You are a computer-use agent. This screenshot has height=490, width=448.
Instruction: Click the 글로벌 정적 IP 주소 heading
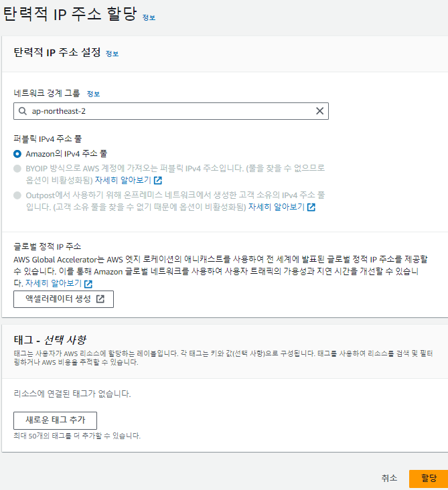tap(47, 246)
